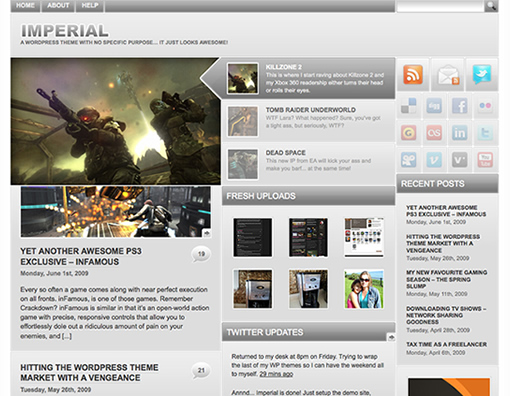
Task: Click the Tomb Raider Underworld thumbnail
Action: (x=243, y=121)
